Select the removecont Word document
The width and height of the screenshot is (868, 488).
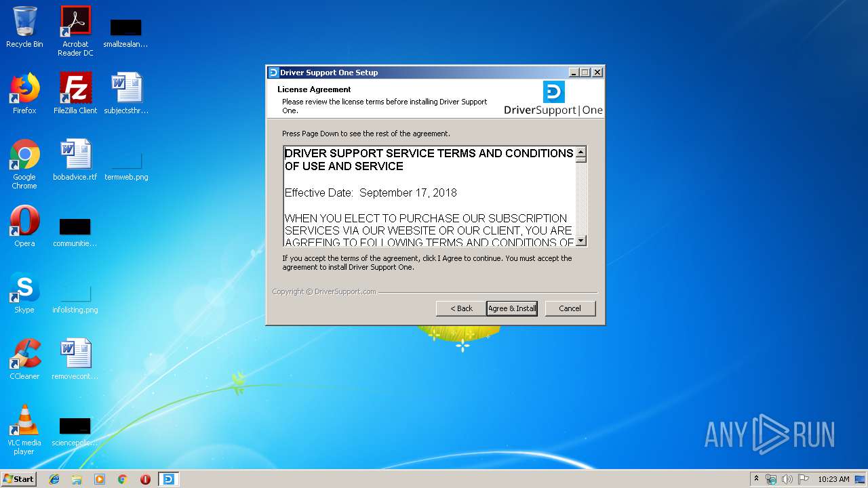75,359
